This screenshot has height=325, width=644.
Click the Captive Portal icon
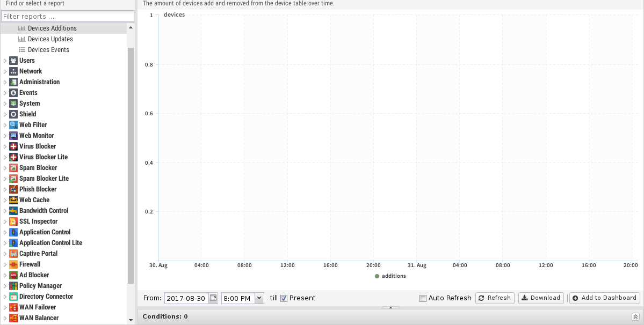pyautogui.click(x=13, y=254)
